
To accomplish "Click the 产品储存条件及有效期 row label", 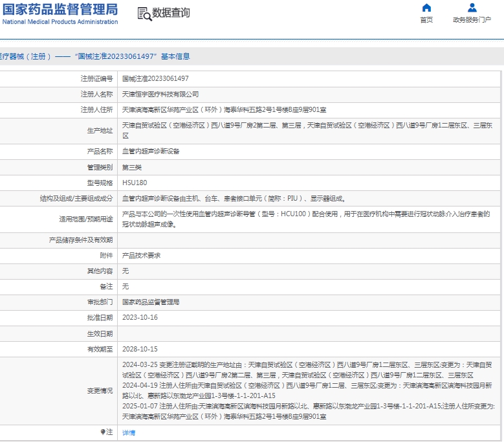I will pos(81,240).
